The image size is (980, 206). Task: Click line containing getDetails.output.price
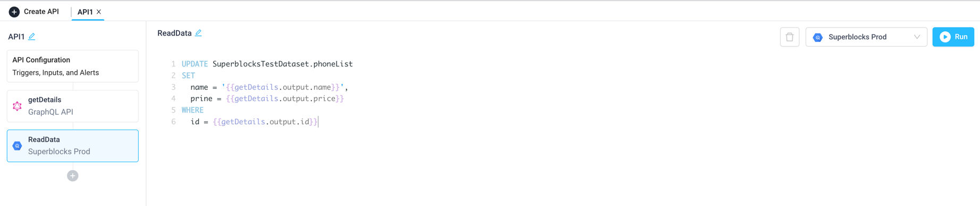coord(267,99)
